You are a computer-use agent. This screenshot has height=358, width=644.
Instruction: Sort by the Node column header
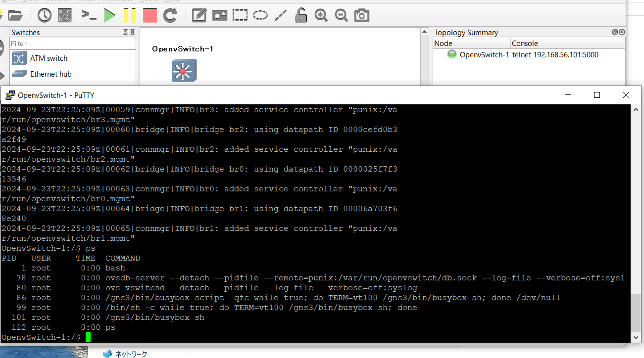pos(472,44)
